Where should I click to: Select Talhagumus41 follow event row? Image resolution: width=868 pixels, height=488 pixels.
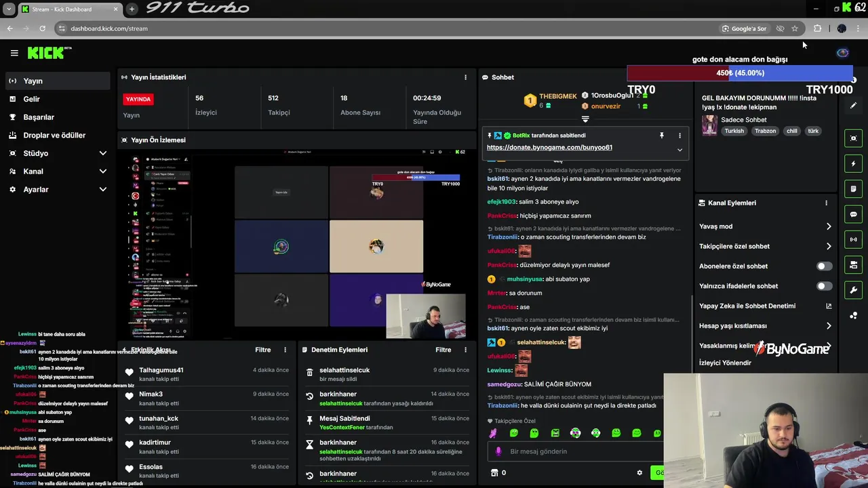(207, 374)
